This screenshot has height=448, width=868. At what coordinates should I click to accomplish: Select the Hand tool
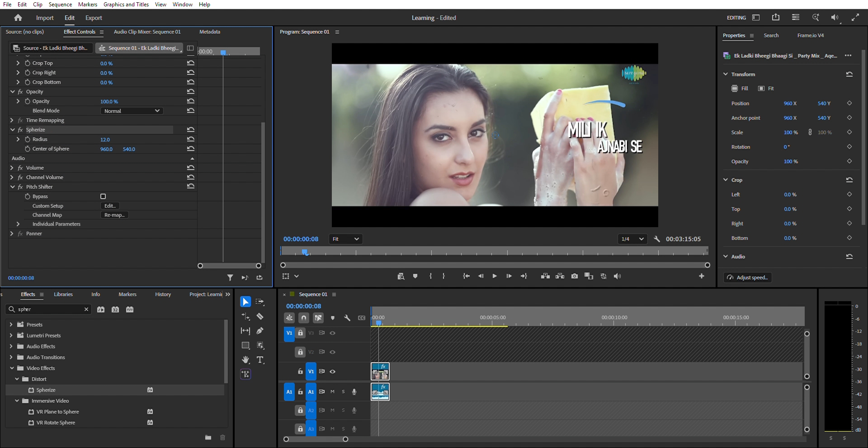pyautogui.click(x=245, y=360)
